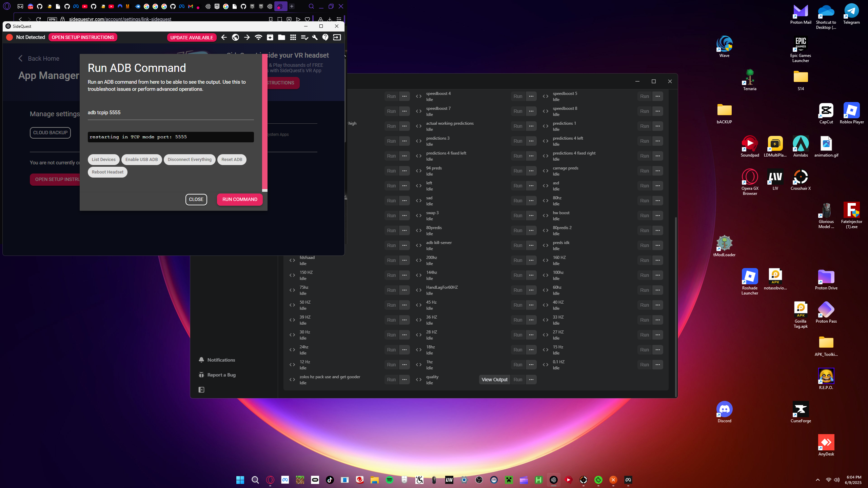The height and width of the screenshot is (488, 868).
Task: Open the wireless connection (WiFi) icon in SideQuest
Action: pos(258,37)
